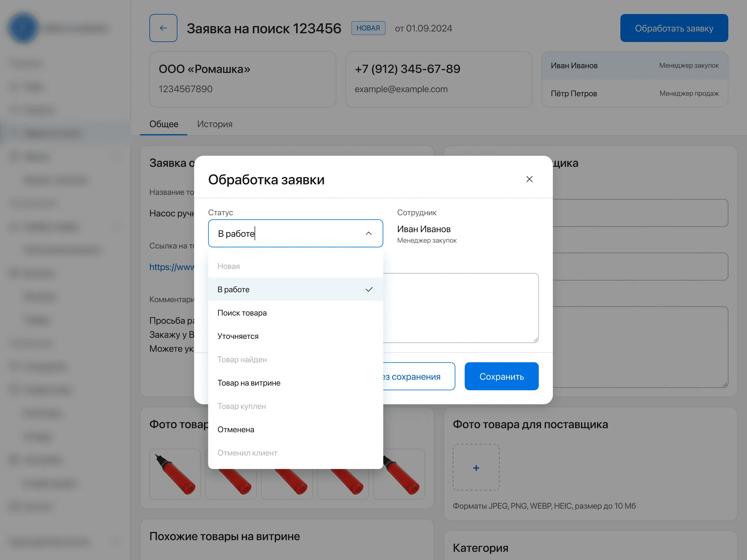Pick Товар найден in the list

pos(296,360)
